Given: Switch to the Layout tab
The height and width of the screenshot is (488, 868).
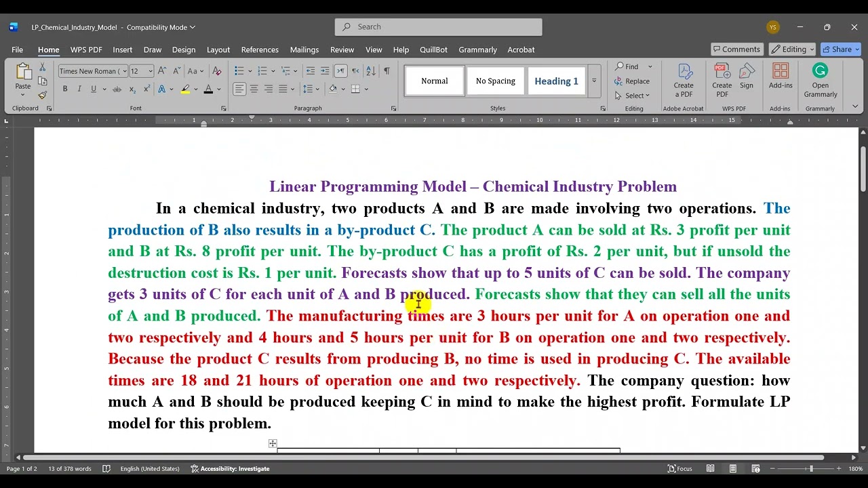Looking at the screenshot, I should (218, 49).
